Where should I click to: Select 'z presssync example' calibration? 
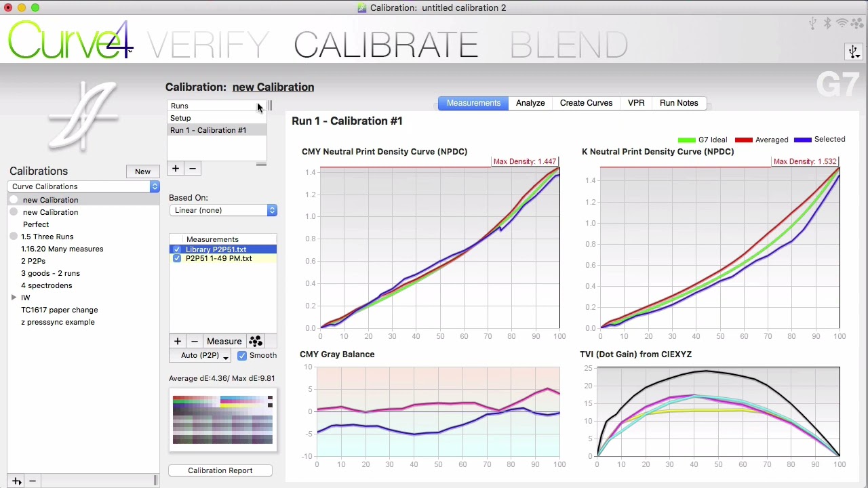pos(58,322)
